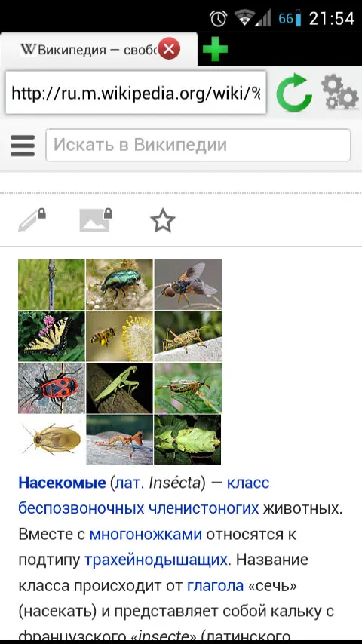The image size is (362, 644).
Task: Open the green praying mantis photo
Action: 120,388
